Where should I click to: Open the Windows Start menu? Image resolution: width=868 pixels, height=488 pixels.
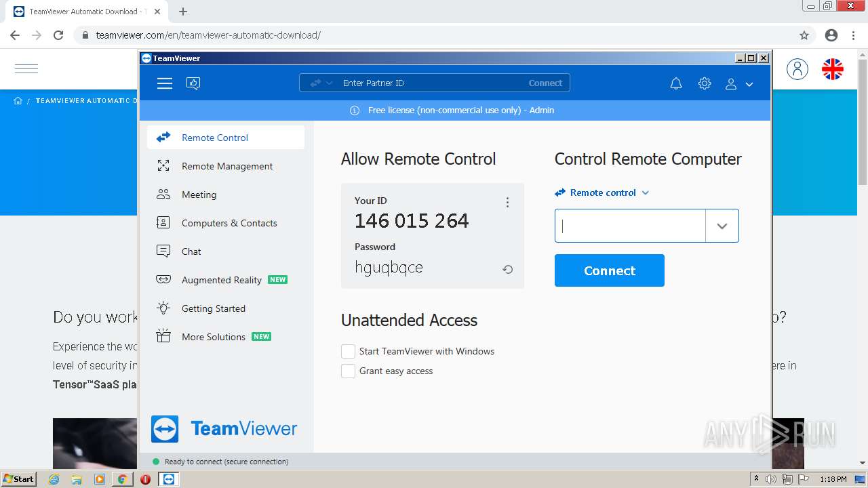[18, 479]
